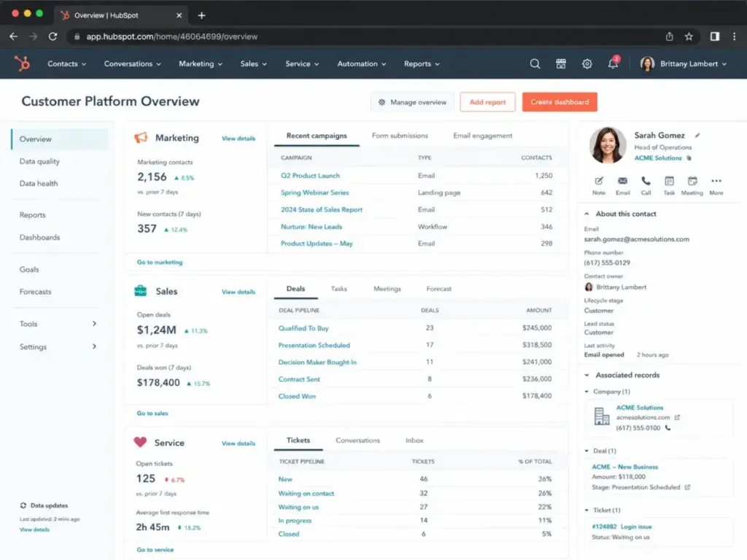
Task: Collapse the Deal (1) group
Action: [587, 451]
